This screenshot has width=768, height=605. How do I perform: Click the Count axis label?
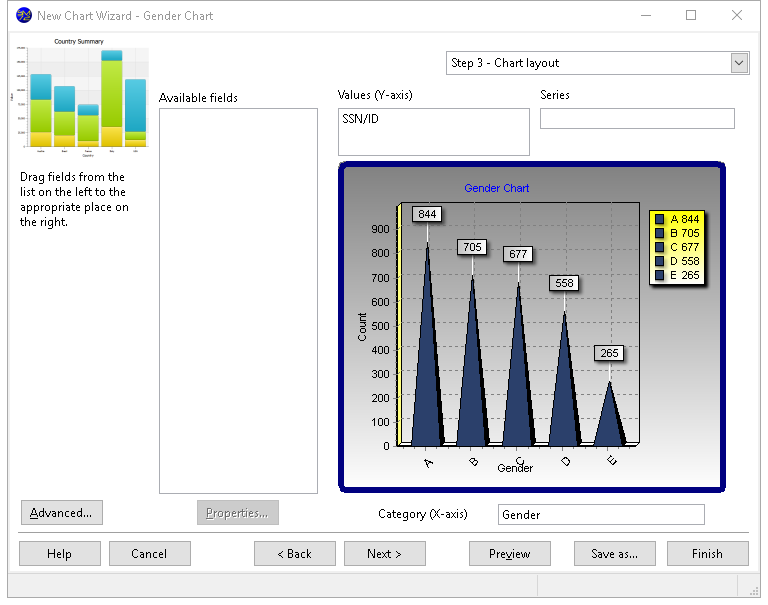click(362, 327)
